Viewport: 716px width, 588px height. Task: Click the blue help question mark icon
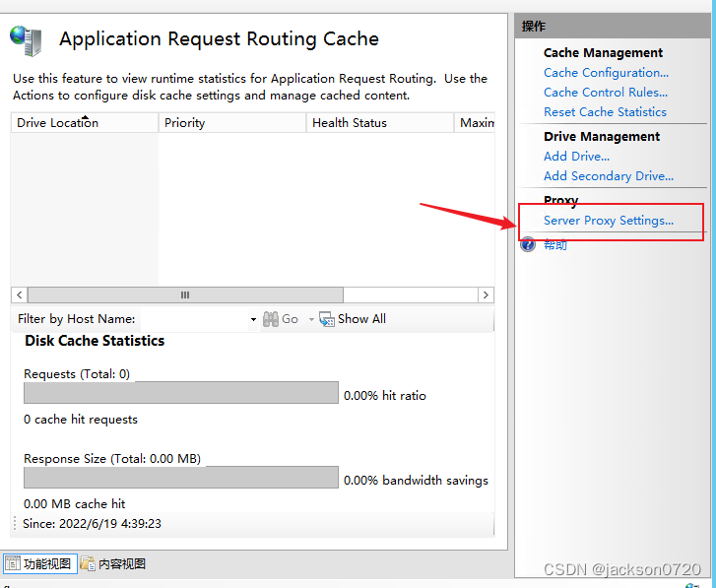[x=528, y=244]
